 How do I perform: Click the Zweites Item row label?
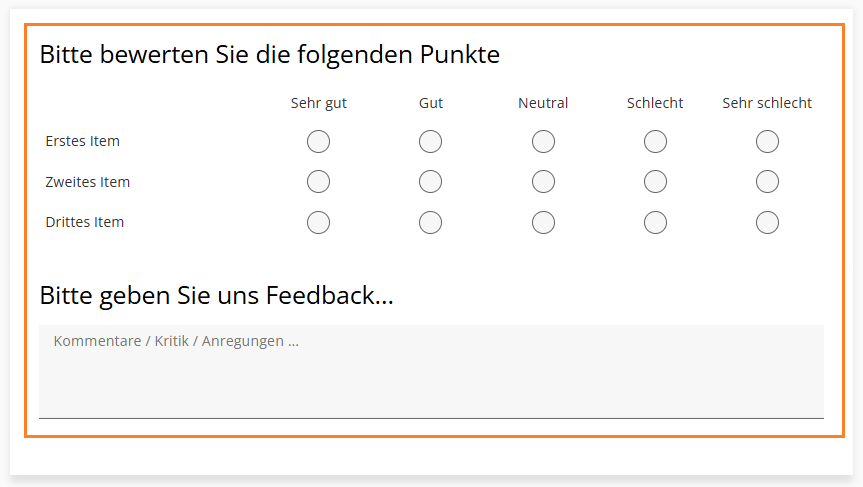pyautogui.click(x=88, y=182)
